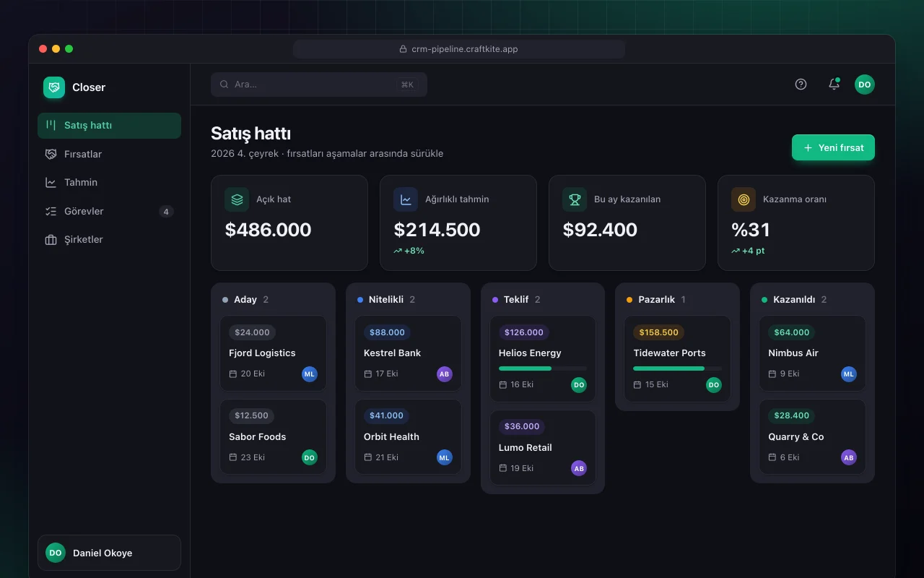The height and width of the screenshot is (578, 924).
Task: Click the browser address bar URL
Action: click(x=459, y=49)
